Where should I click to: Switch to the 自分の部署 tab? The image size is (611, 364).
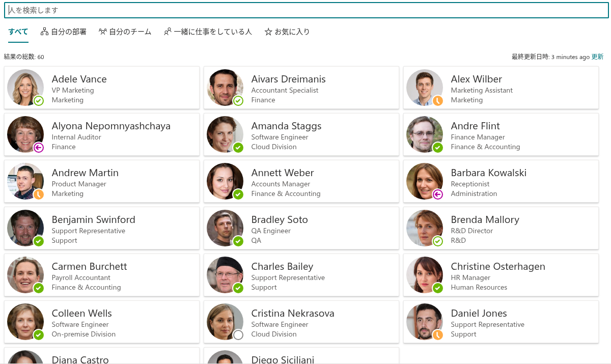click(x=64, y=32)
